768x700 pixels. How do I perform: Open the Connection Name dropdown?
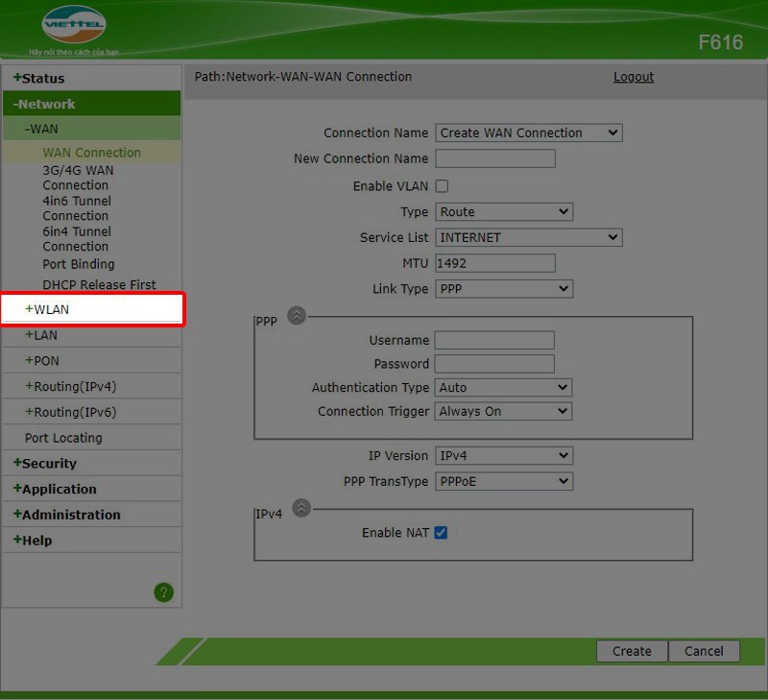click(529, 133)
